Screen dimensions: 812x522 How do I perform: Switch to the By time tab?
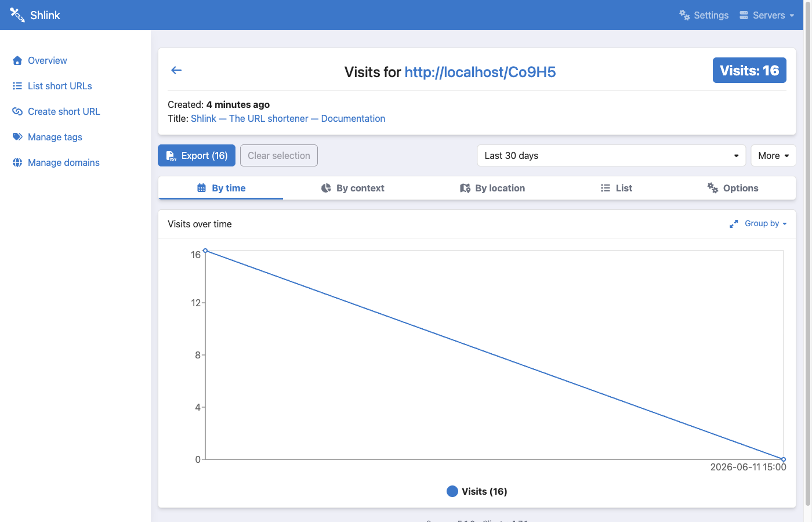(x=221, y=188)
